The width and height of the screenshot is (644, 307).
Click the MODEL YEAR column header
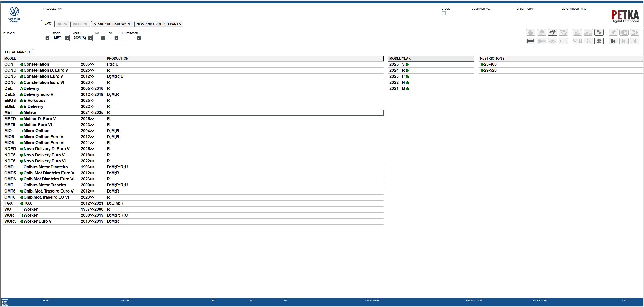coord(431,58)
